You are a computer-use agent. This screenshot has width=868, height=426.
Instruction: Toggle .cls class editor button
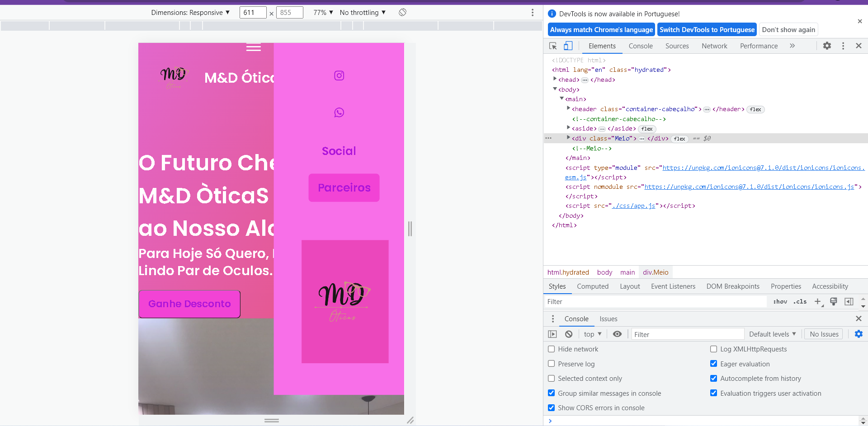click(x=800, y=301)
